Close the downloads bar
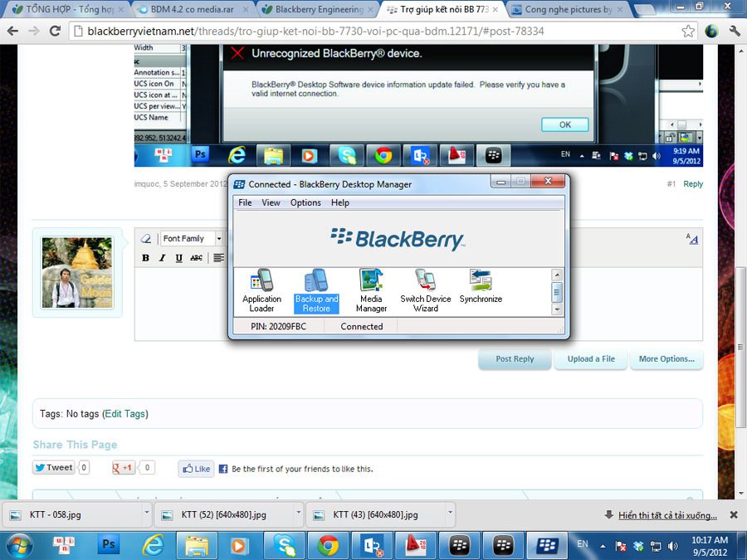 (x=734, y=514)
